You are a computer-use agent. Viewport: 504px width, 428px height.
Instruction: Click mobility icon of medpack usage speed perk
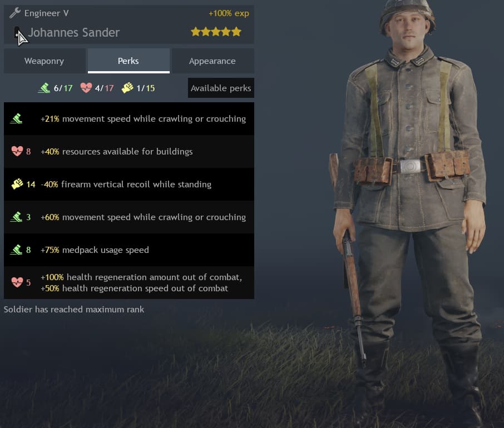point(16,250)
